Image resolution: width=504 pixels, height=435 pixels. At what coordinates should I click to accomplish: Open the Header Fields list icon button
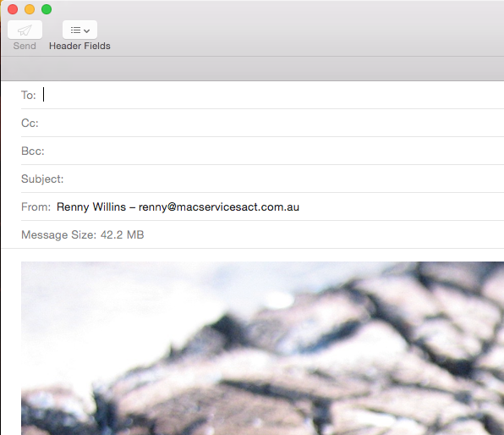(x=79, y=30)
